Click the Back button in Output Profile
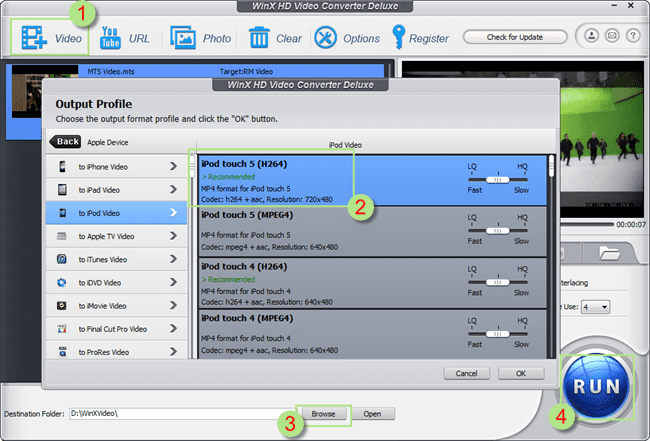The width and height of the screenshot is (650, 441). coord(65,142)
